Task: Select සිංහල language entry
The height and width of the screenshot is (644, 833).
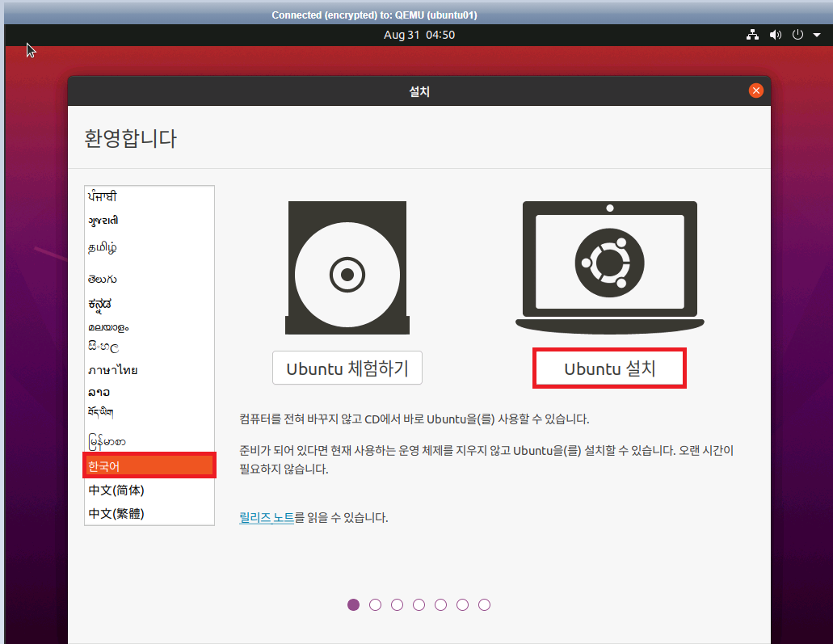Action: point(149,347)
